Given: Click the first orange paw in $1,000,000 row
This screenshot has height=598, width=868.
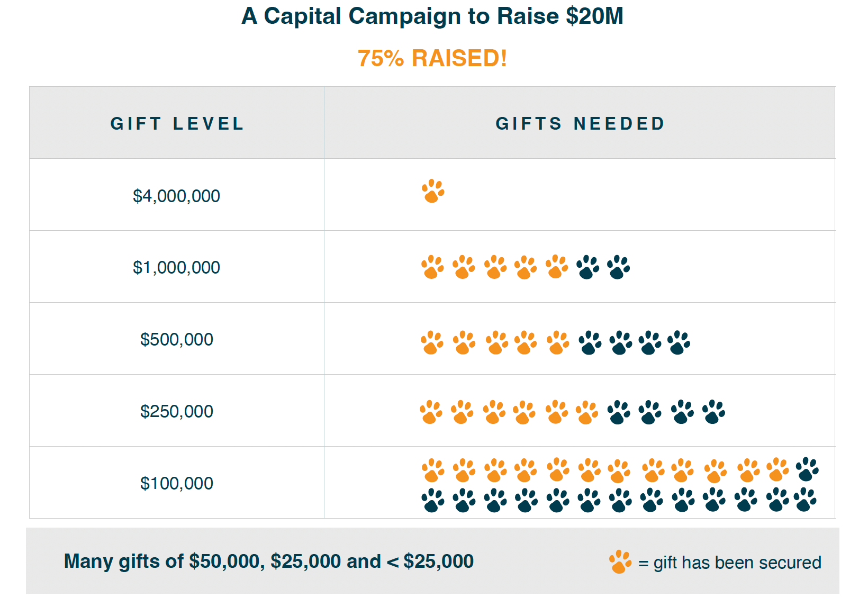Looking at the screenshot, I should pyautogui.click(x=433, y=267).
